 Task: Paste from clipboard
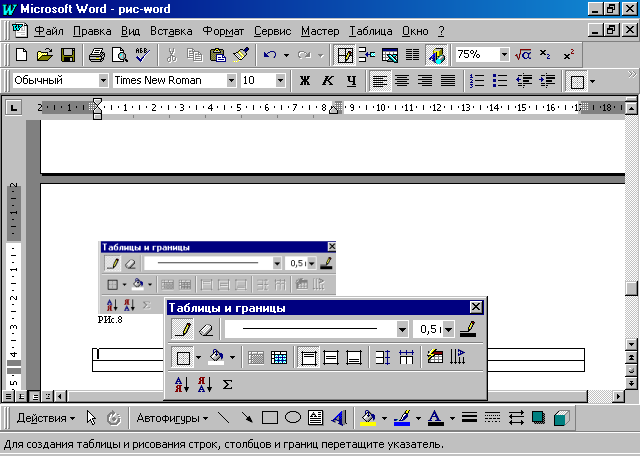point(218,55)
